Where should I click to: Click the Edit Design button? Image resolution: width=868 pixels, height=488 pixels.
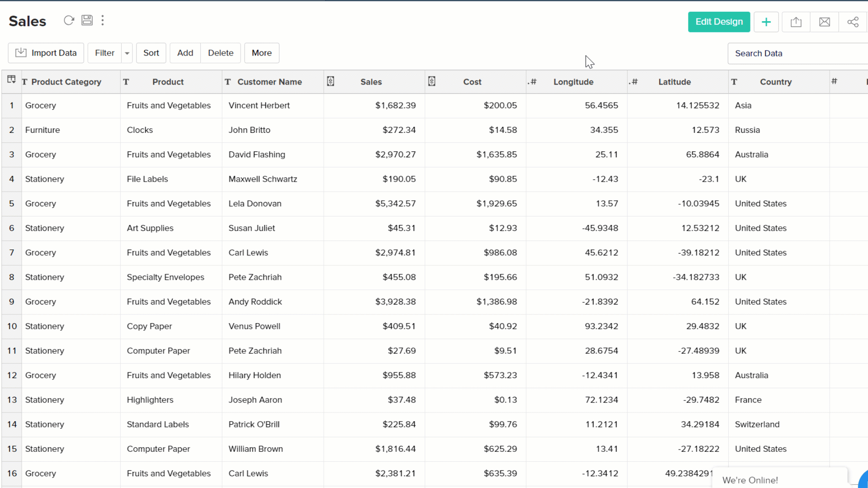[x=719, y=22]
